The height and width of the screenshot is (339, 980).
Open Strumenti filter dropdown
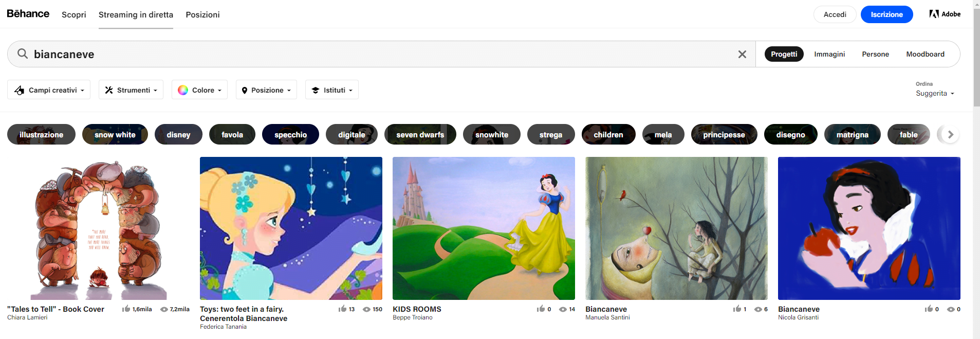pyautogui.click(x=131, y=90)
